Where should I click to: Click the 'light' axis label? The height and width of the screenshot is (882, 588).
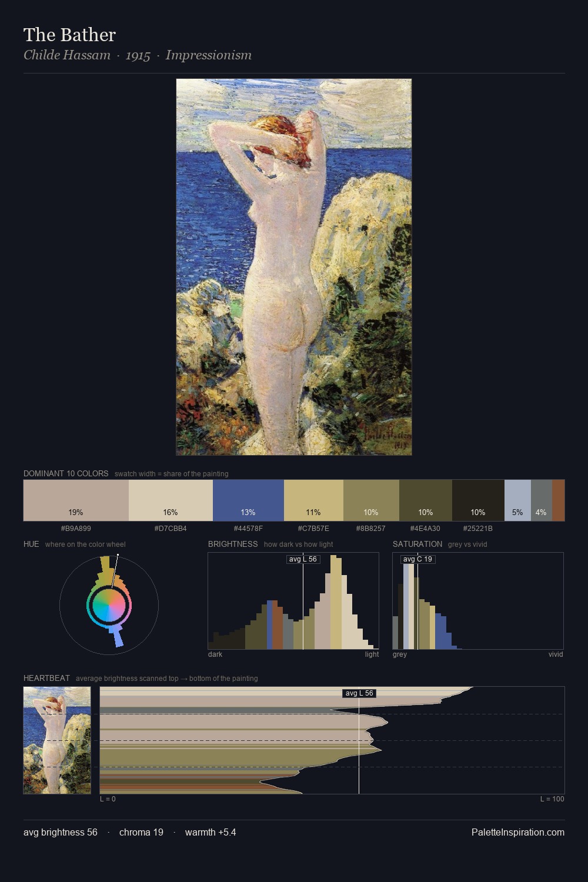point(372,654)
